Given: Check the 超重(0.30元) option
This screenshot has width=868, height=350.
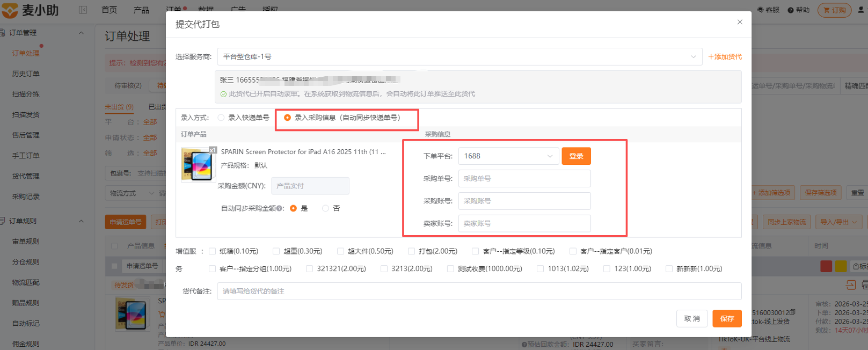Looking at the screenshot, I should pos(276,251).
